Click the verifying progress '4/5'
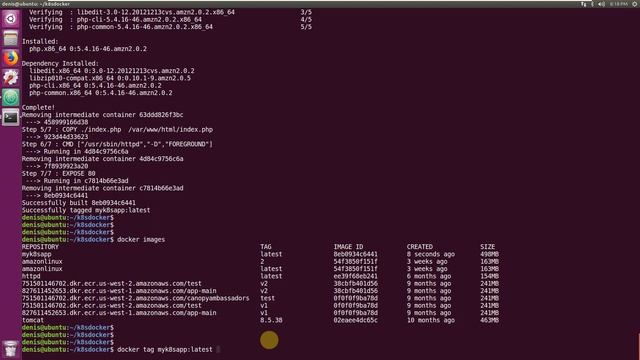This screenshot has width=640, height=360. coord(306,20)
